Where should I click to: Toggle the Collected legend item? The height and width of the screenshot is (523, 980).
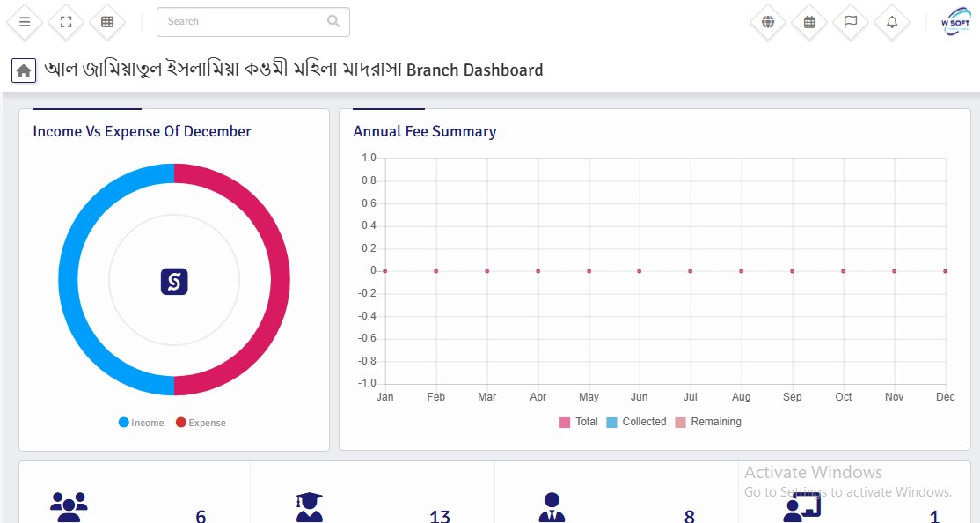coord(636,422)
